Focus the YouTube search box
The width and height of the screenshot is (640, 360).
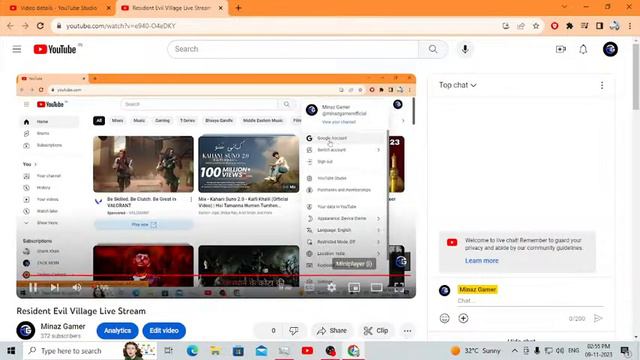pyautogui.click(x=293, y=49)
